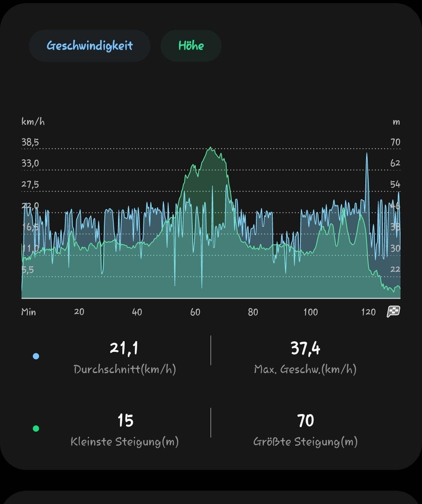Select the 60 minute mark on the time axis
The height and width of the screenshot is (504, 422).
click(195, 312)
